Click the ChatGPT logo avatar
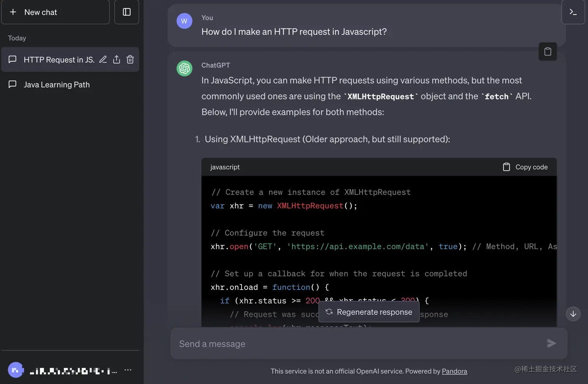The image size is (588, 384). (184, 68)
